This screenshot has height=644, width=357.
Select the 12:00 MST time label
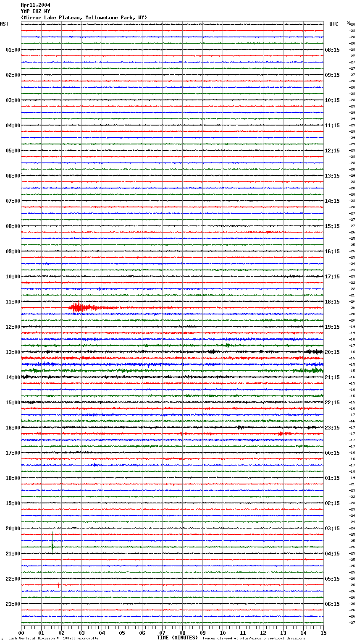13,327
